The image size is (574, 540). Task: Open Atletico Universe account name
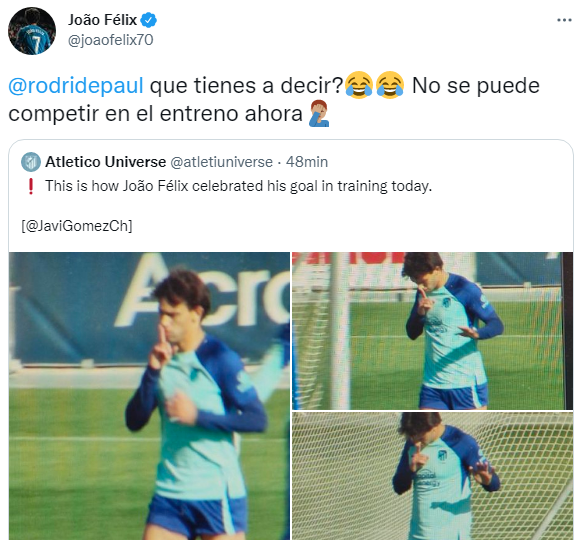tap(105, 161)
